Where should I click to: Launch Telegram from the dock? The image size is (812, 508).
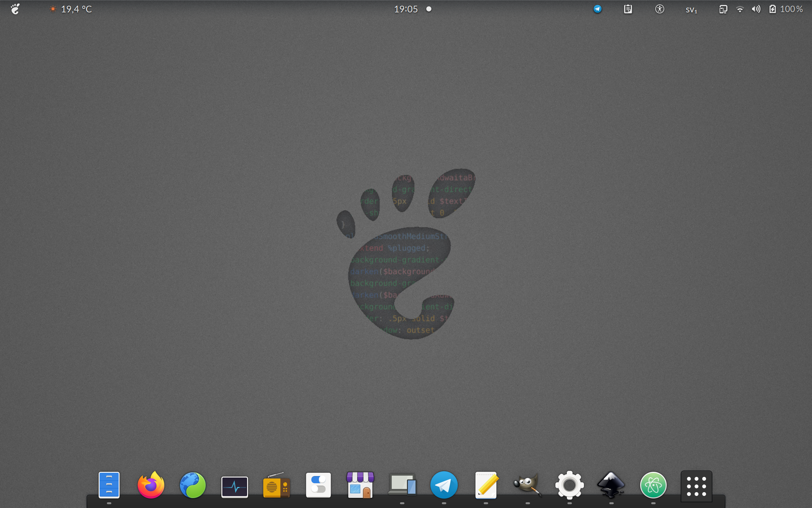tap(444, 485)
